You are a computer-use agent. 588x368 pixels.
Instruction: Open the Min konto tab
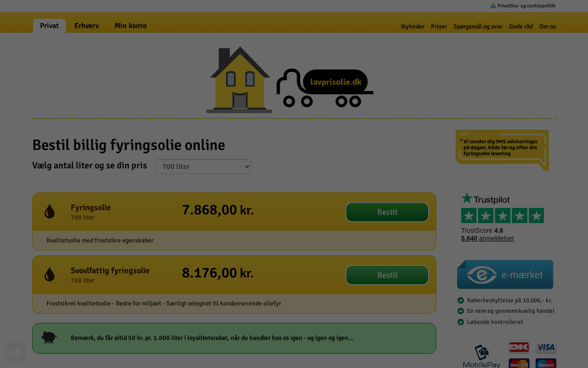[130, 26]
